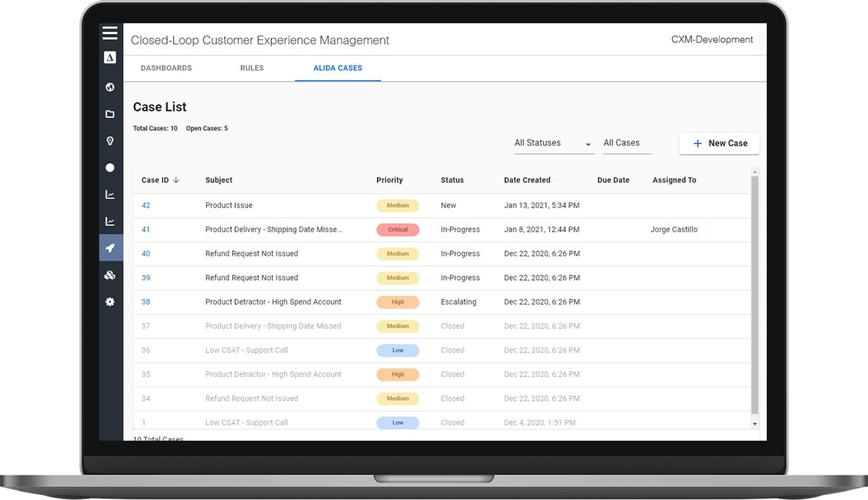Click the New status of case 42
This screenshot has height=500, width=868.
pos(448,205)
